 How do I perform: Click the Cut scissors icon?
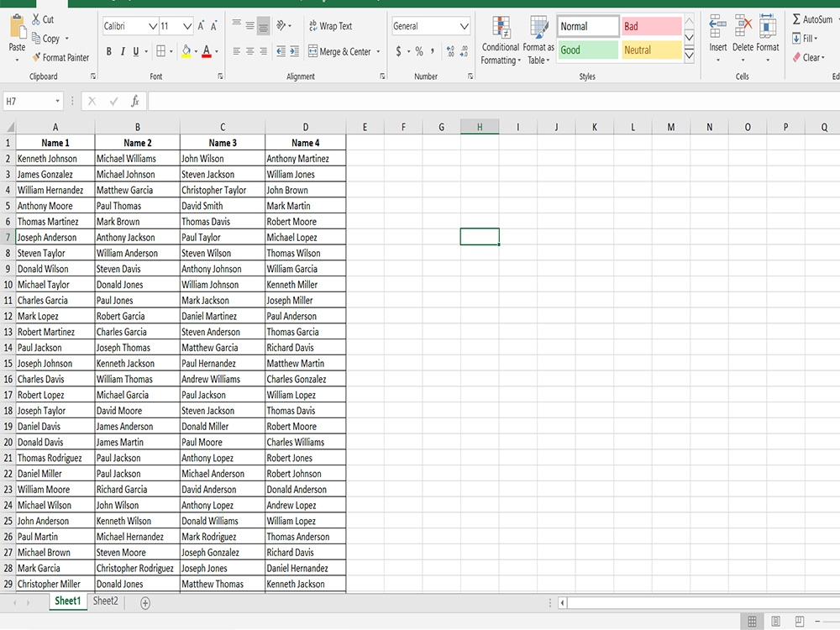(x=36, y=19)
